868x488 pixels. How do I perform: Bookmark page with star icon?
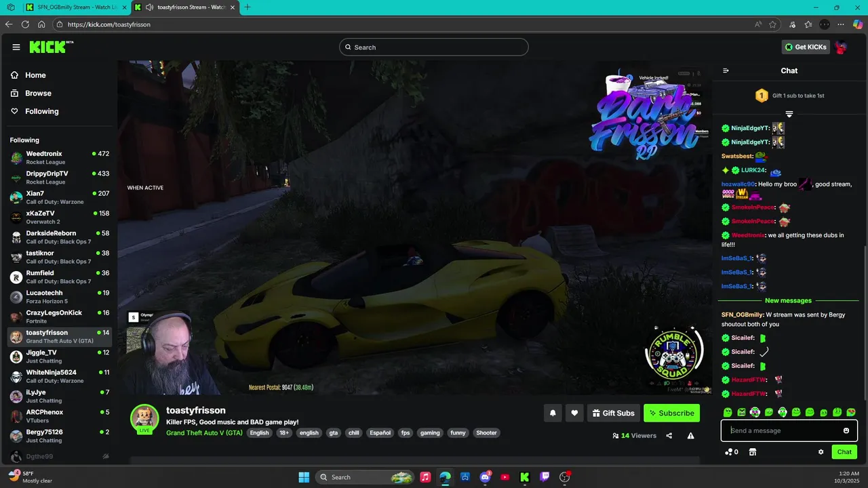tap(772, 24)
